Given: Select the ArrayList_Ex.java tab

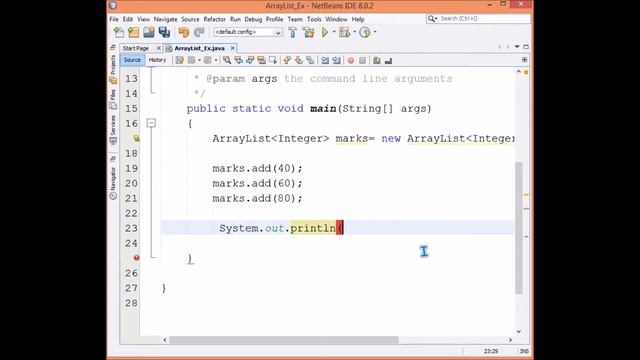Looking at the screenshot, I should click(x=199, y=48).
